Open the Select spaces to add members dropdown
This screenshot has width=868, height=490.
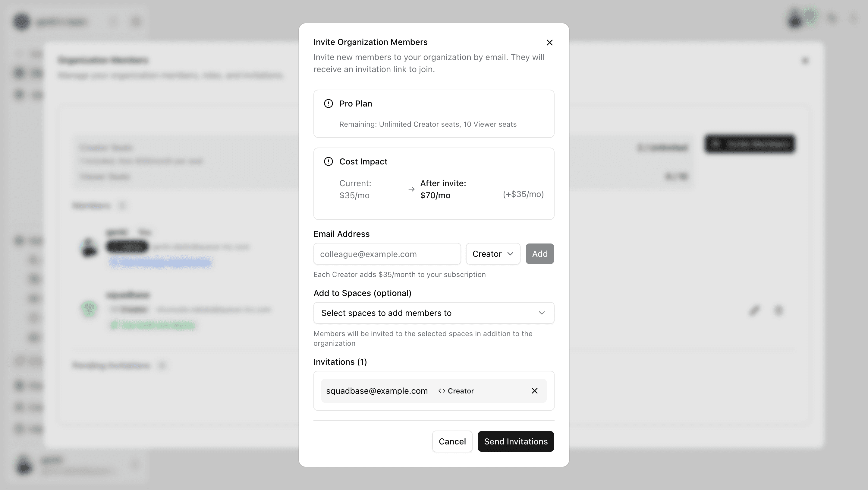click(434, 313)
